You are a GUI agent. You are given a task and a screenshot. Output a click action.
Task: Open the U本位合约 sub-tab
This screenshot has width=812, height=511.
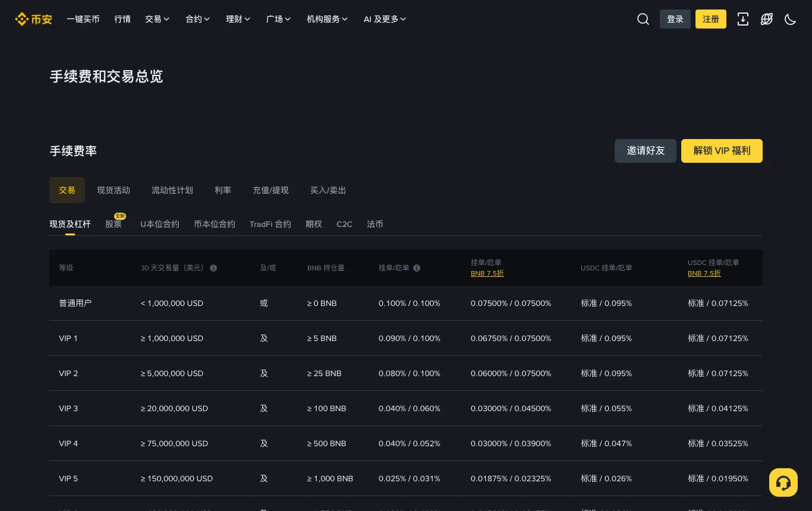pos(160,224)
